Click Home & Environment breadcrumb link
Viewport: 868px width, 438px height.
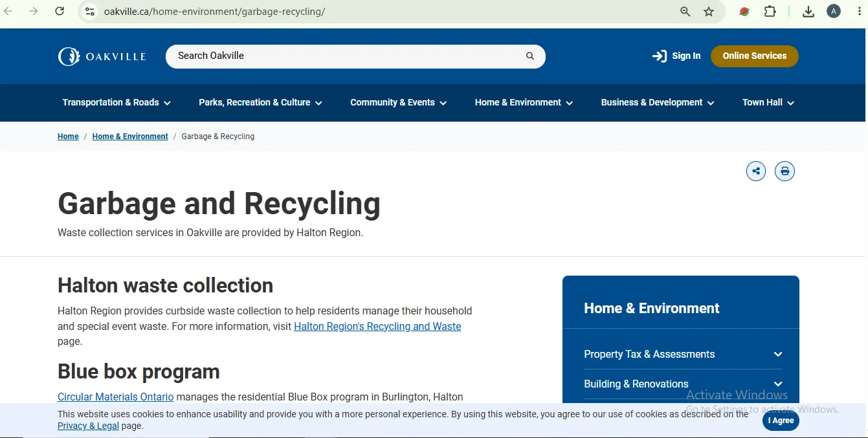point(130,137)
